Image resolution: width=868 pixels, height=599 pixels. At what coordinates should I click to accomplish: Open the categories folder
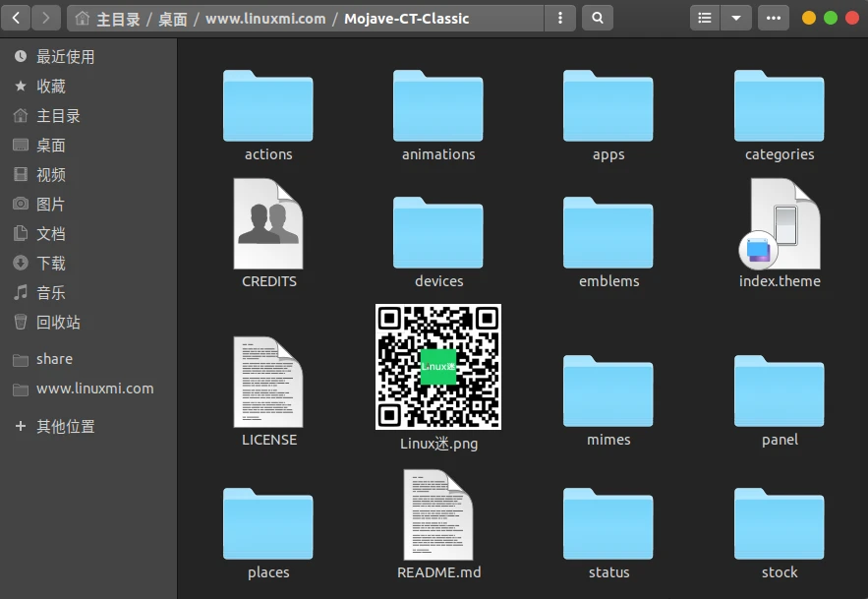tap(779, 106)
